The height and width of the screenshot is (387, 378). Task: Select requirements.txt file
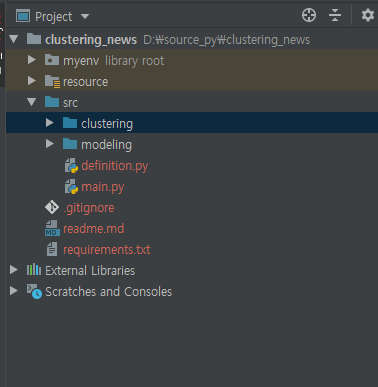(192, 250)
